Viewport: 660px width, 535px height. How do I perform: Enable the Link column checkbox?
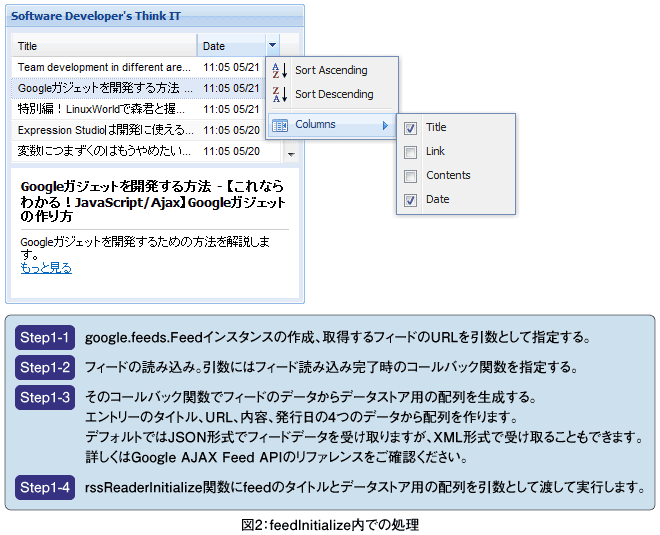pyautogui.click(x=410, y=152)
